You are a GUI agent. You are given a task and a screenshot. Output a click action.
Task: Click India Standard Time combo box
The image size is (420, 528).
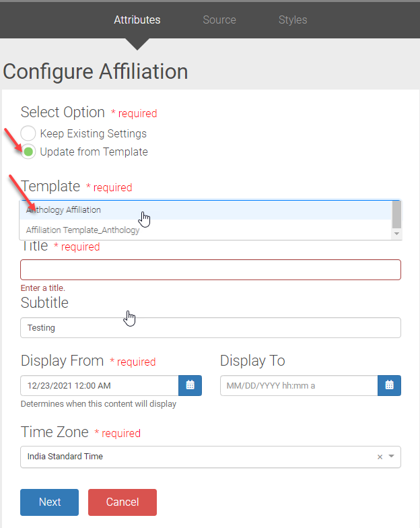click(x=195, y=457)
